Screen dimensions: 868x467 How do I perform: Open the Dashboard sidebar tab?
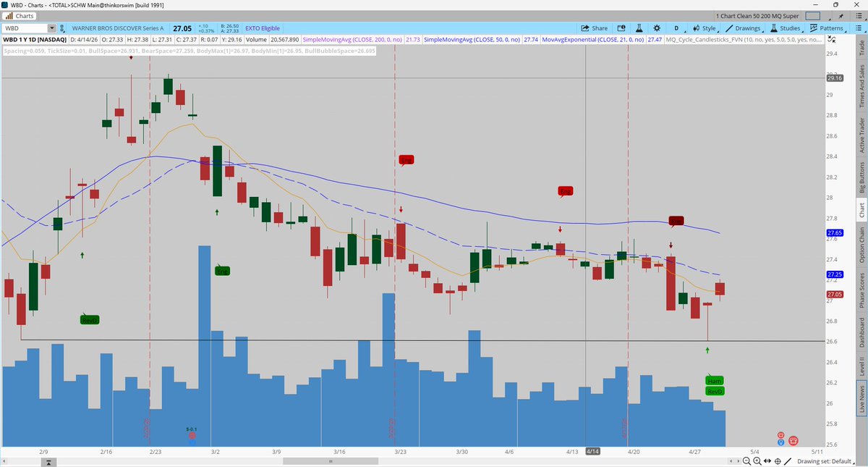[861, 334]
